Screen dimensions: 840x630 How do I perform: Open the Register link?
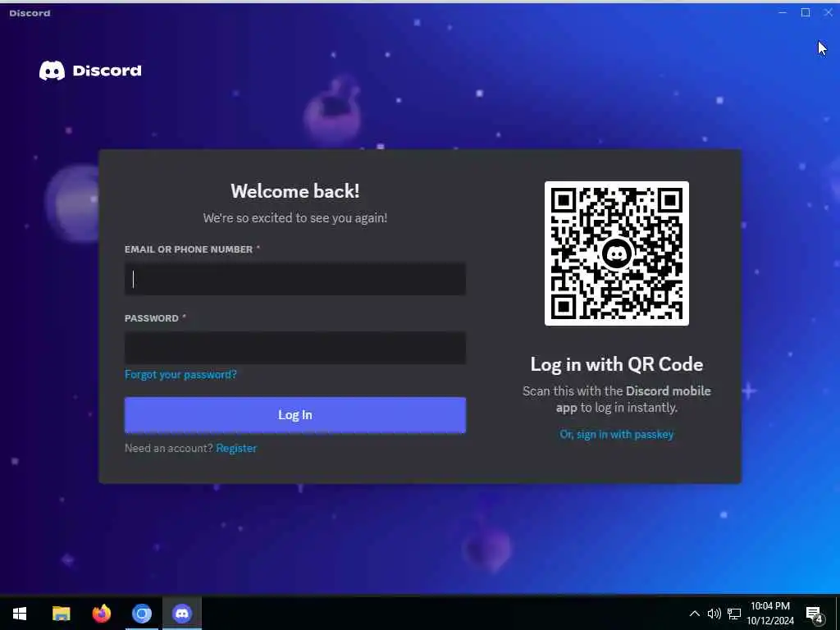click(236, 449)
